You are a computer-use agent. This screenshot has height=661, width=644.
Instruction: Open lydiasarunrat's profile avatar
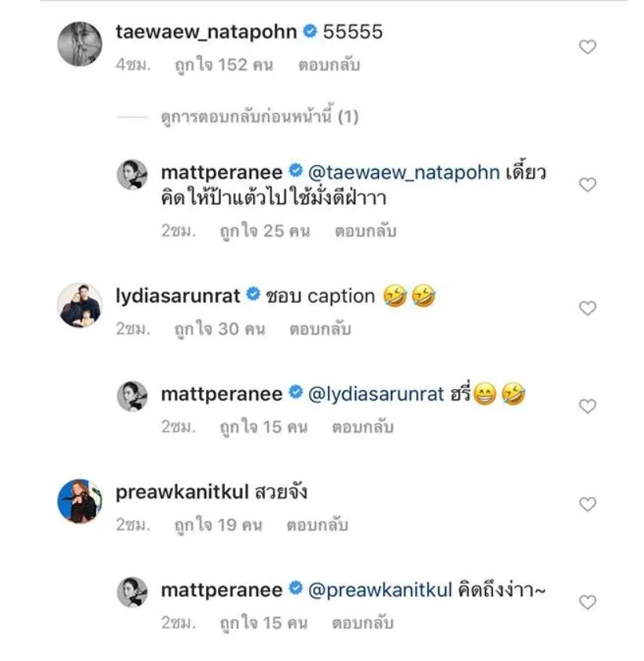pos(80,305)
